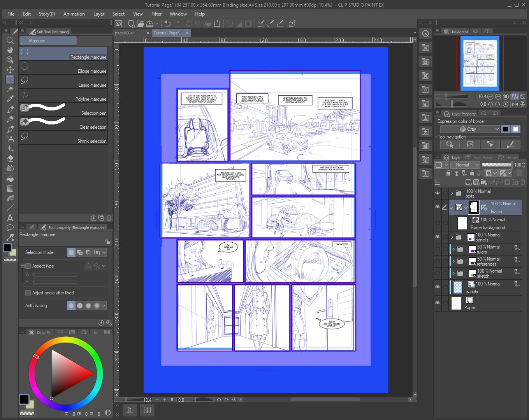
Task: Click the Undo icon in the toolbar
Action: (167, 24)
